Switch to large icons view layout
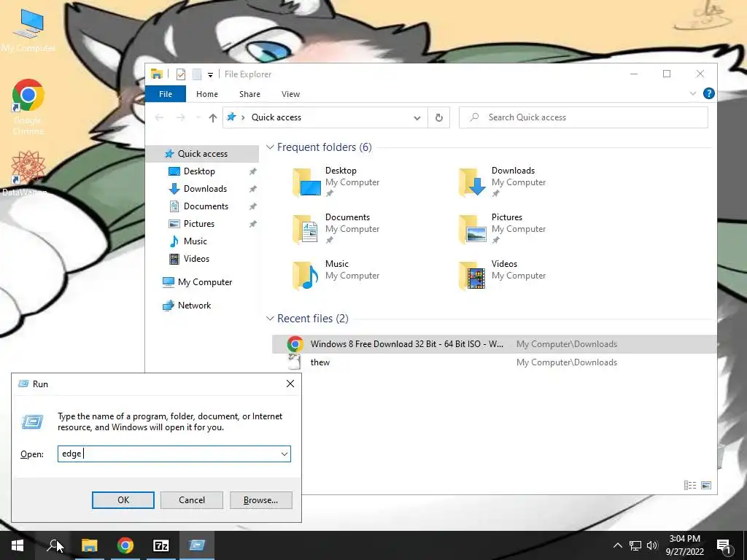 tap(706, 485)
